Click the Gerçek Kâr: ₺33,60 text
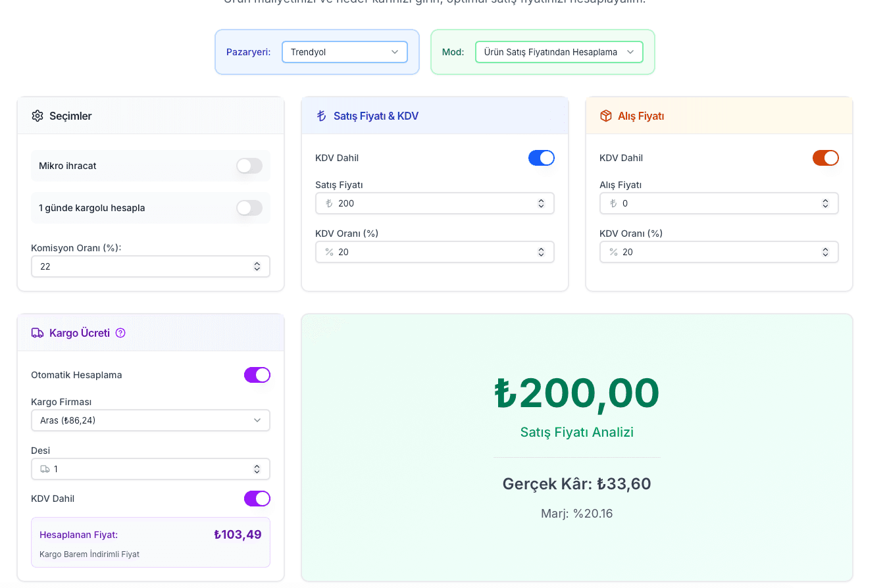 tap(577, 485)
